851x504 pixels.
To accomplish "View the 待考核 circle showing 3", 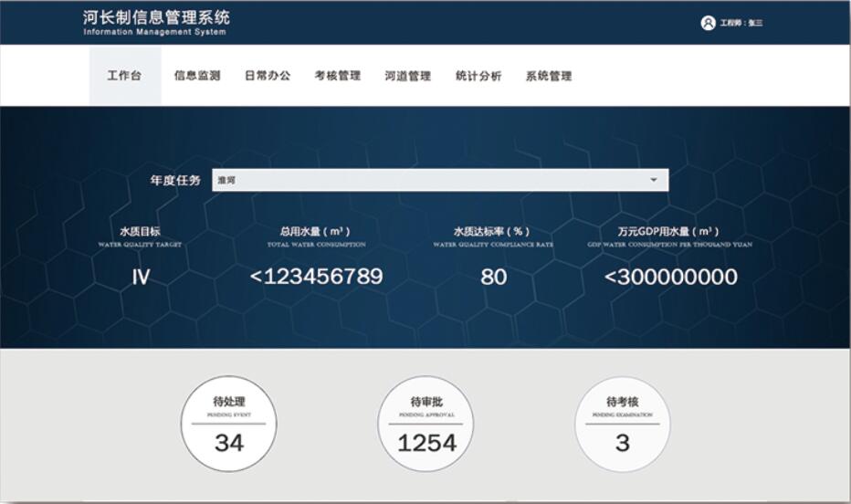I will pos(622,424).
